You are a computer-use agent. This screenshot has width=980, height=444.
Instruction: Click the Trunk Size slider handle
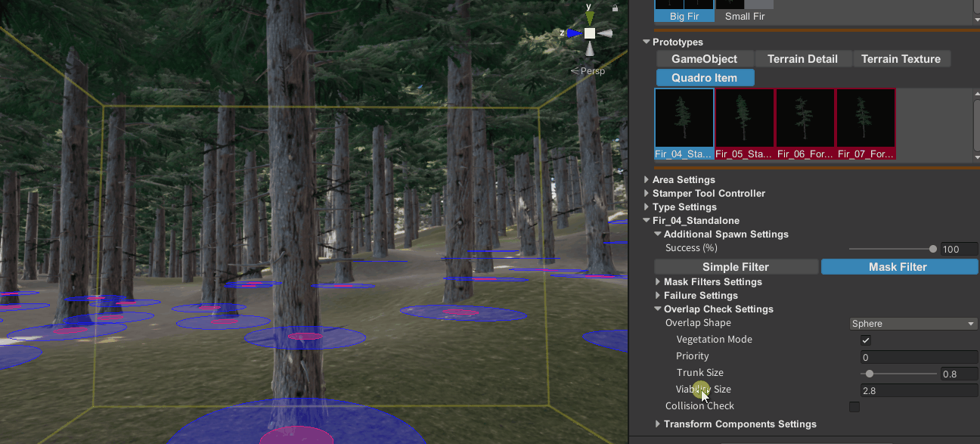click(x=869, y=373)
